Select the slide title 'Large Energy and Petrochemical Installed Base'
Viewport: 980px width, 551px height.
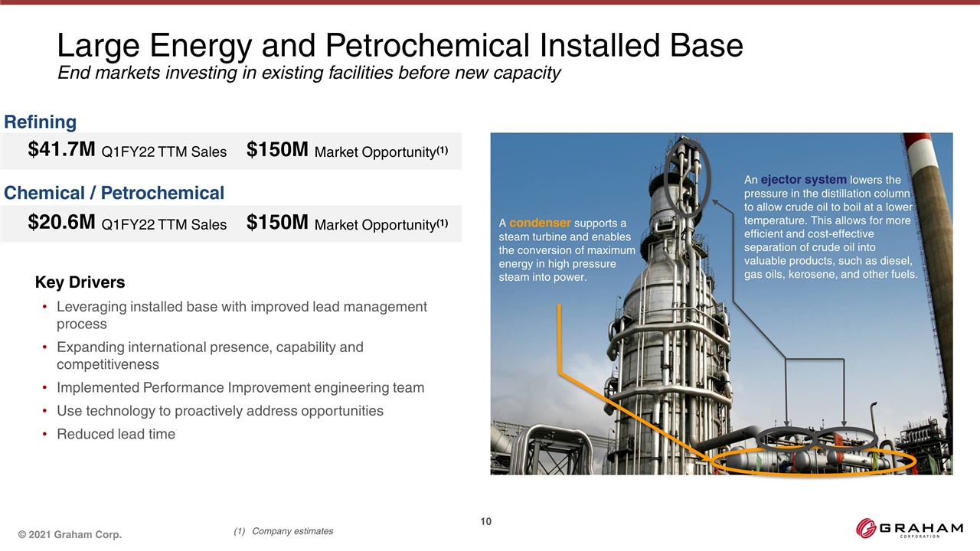(400, 46)
